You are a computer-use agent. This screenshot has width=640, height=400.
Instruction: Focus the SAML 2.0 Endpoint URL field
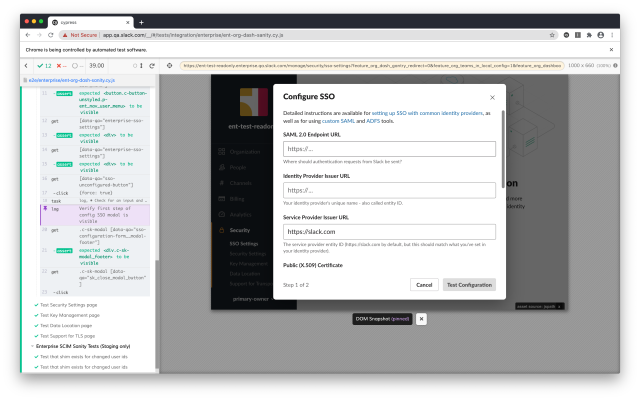(x=389, y=149)
